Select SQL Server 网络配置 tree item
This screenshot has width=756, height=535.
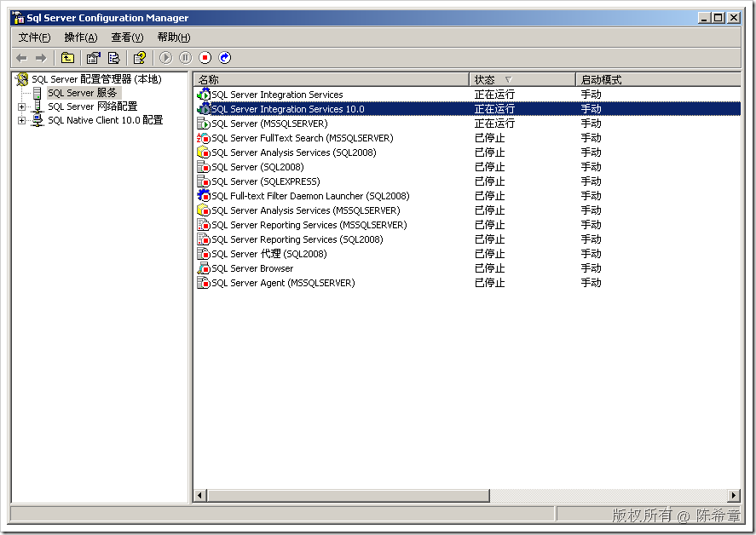coord(93,106)
